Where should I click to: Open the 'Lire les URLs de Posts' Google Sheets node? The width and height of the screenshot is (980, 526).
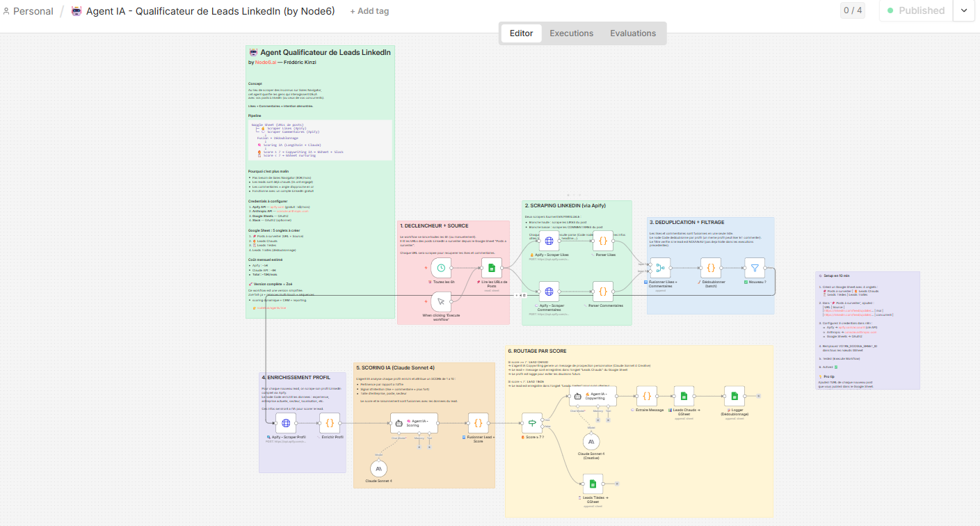[492, 268]
